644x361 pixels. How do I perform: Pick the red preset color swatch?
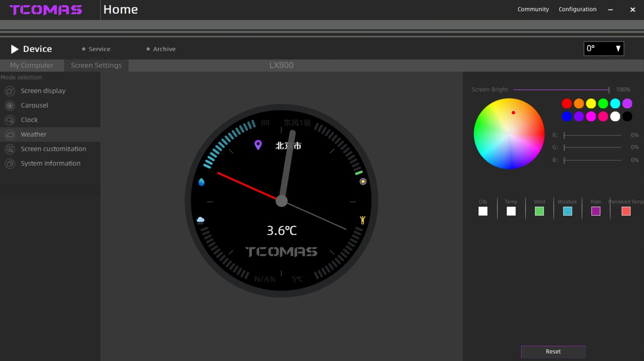566,104
